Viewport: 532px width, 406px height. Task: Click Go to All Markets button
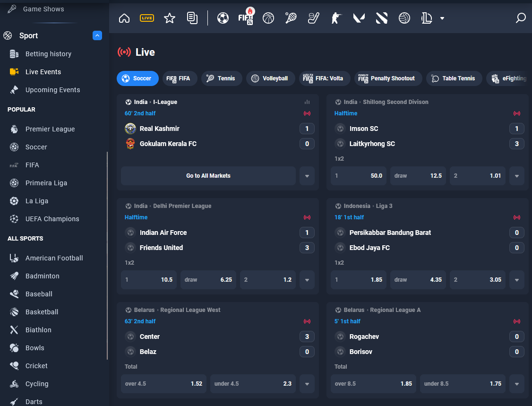(x=208, y=176)
